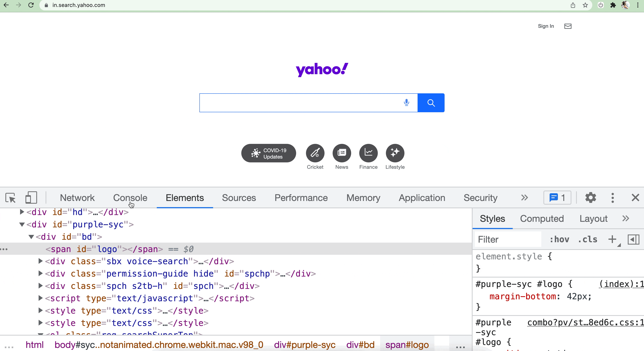This screenshot has height=351, width=644.
Task: Toggle the device toolbar icon
Action: [x=31, y=198]
